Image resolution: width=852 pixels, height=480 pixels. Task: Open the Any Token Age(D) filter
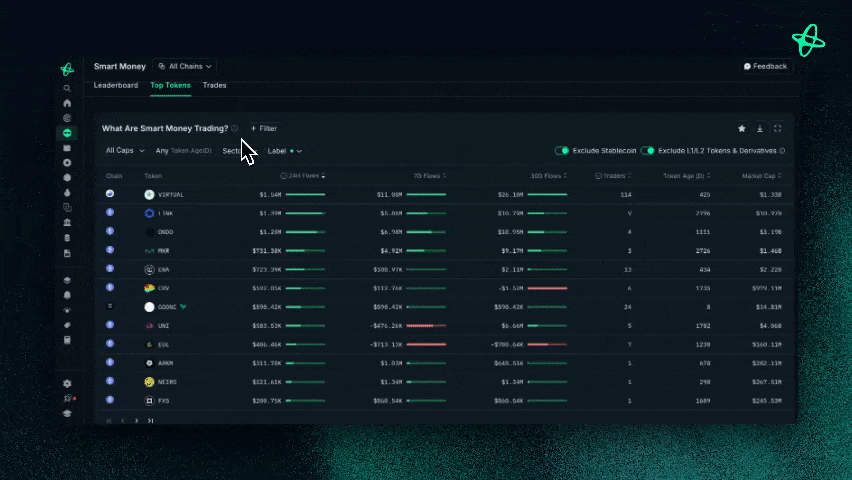[x=184, y=151]
